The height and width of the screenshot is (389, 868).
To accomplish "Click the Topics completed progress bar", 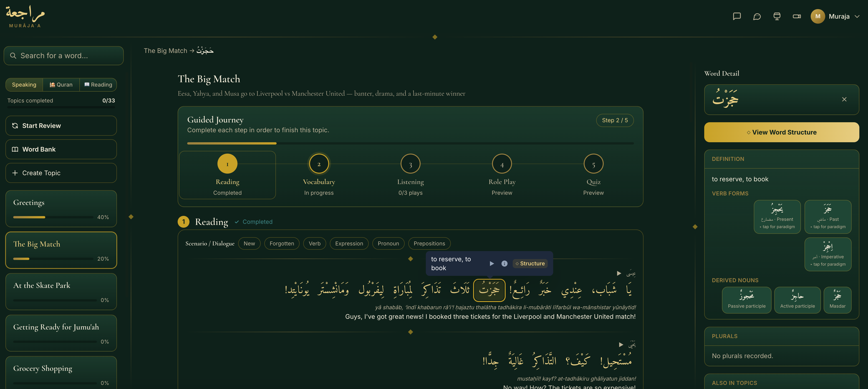I will point(61,107).
